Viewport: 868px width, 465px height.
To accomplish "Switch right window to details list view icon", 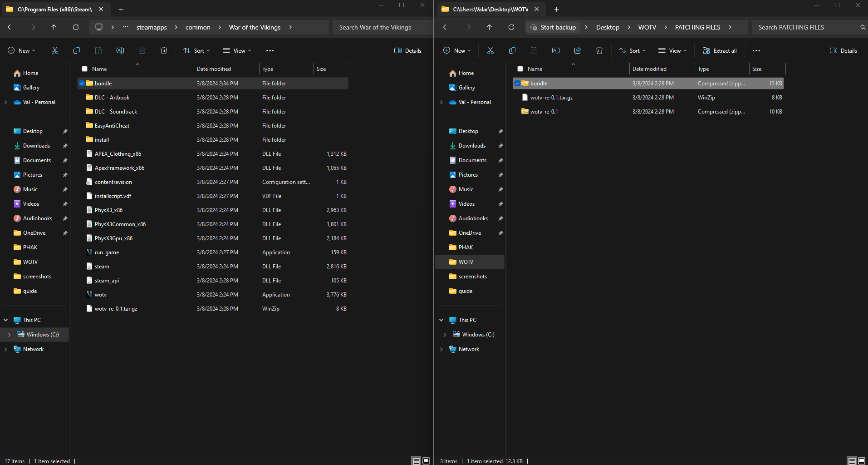I will 852,461.
